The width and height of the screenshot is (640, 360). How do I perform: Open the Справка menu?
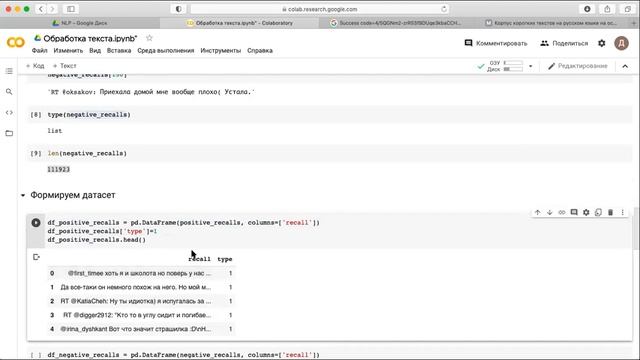coord(260,51)
